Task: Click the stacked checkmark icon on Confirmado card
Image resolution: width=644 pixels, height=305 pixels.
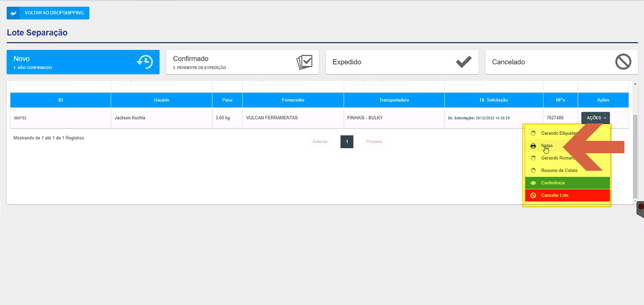Action: coord(305,62)
